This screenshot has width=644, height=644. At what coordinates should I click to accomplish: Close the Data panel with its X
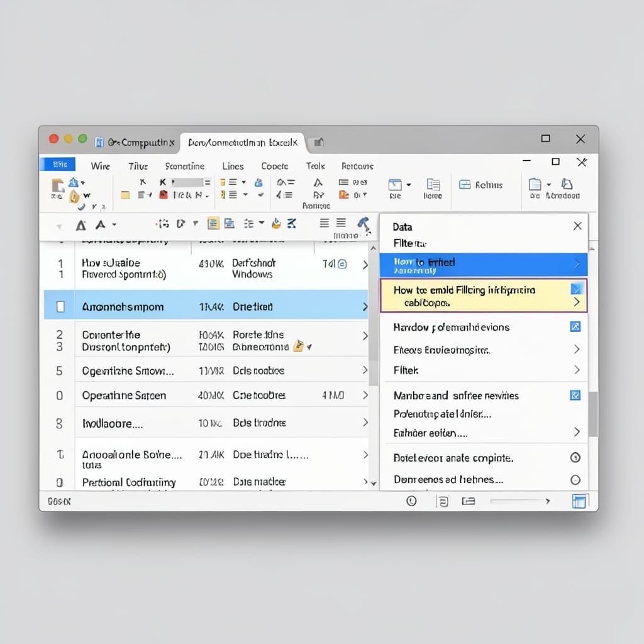pyautogui.click(x=577, y=226)
